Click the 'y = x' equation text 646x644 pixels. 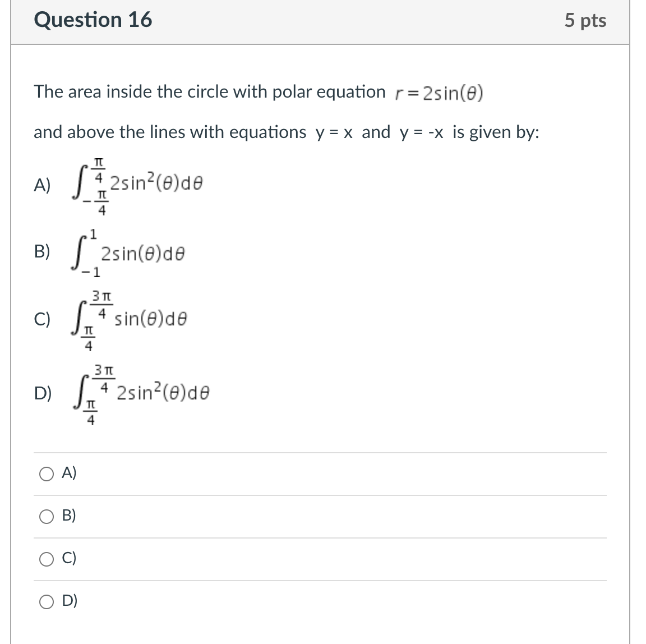coord(334,133)
